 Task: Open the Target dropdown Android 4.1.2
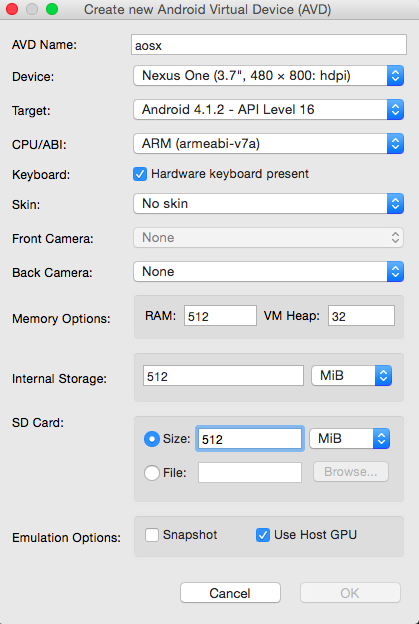pos(269,109)
